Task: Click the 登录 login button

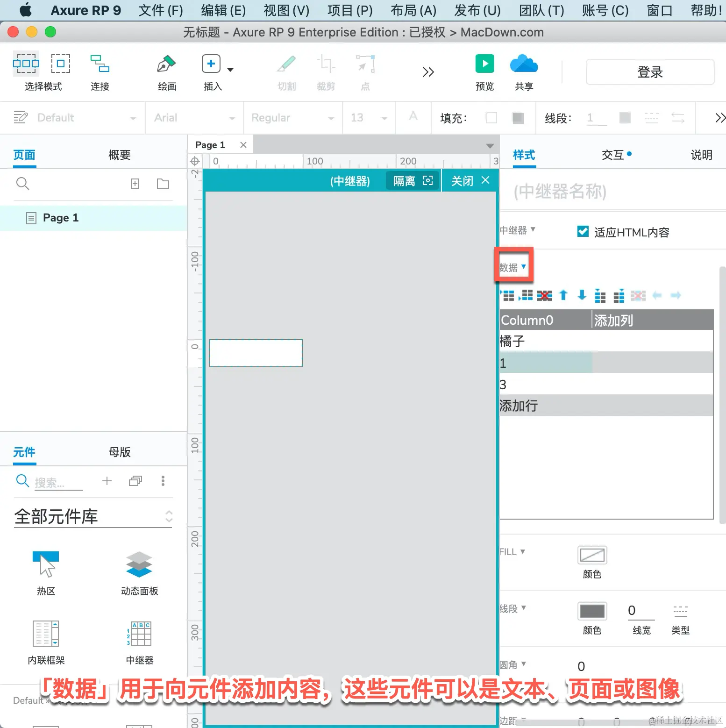Action: 650,72
